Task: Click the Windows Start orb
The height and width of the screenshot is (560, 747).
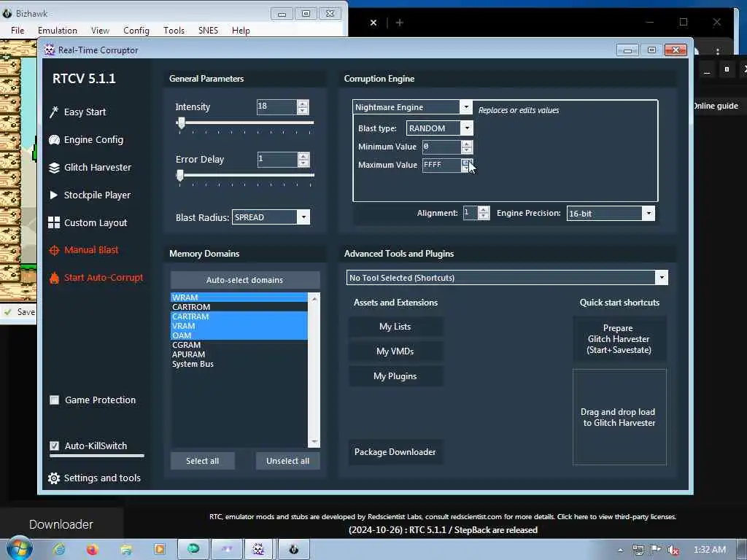Action: pyautogui.click(x=19, y=548)
